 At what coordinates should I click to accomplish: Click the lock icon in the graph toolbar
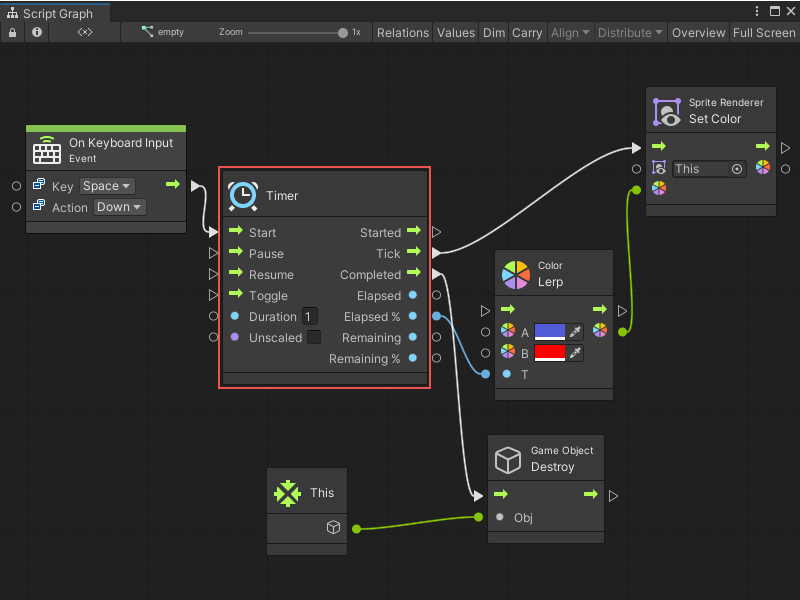pyautogui.click(x=12, y=32)
